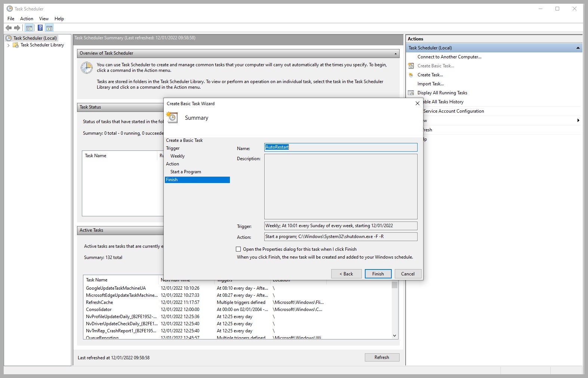Viewport: 588px width, 378px height.
Task: Expand the Task Scheduler Library tree node
Action: 9,45
